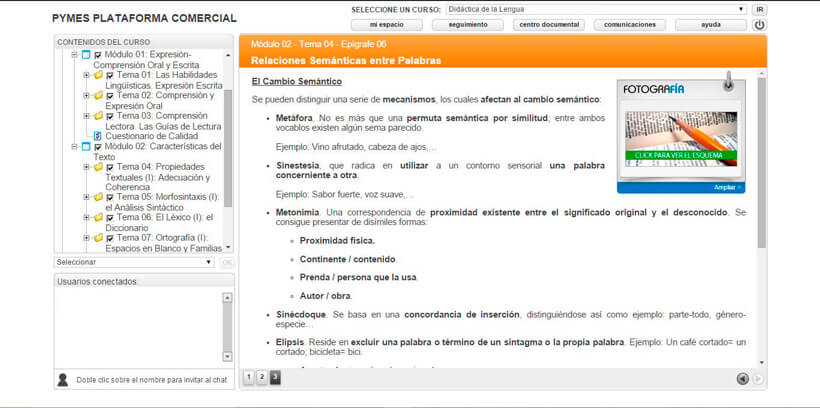Toggle the Módulo 02 checkbox

click(98, 147)
